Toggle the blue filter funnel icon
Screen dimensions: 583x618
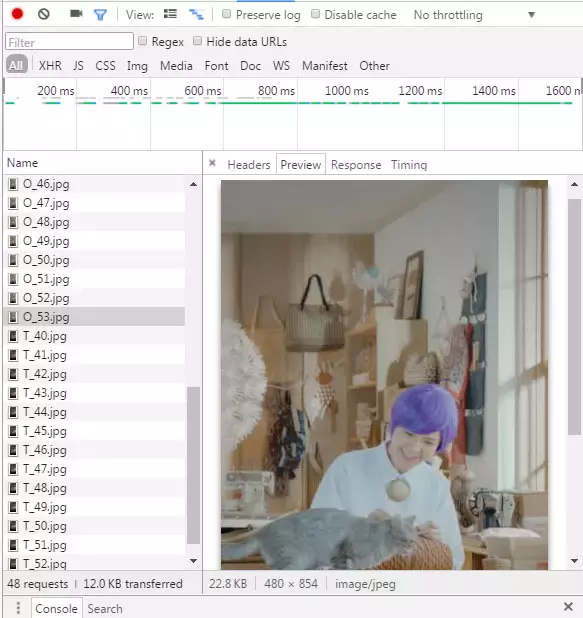[100, 15]
